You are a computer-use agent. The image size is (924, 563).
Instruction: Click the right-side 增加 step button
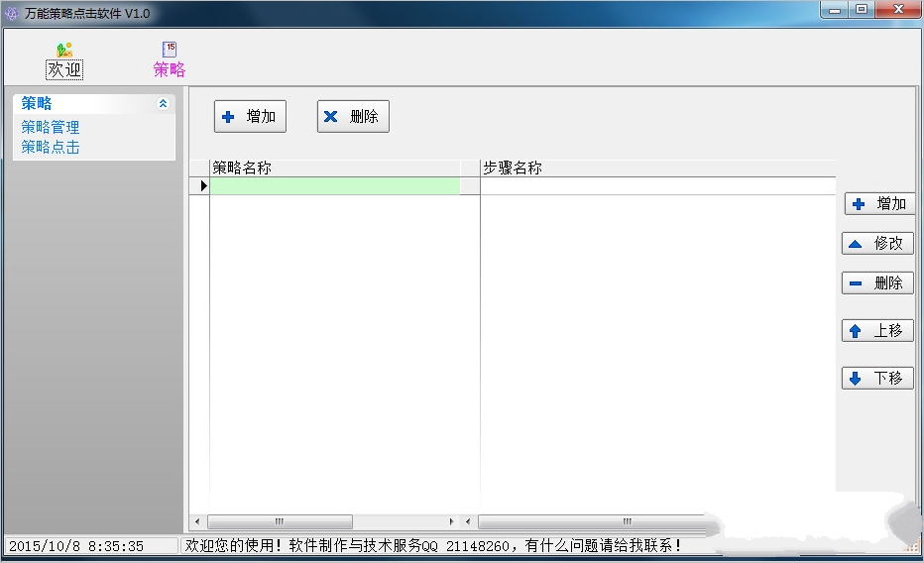pyautogui.click(x=879, y=204)
